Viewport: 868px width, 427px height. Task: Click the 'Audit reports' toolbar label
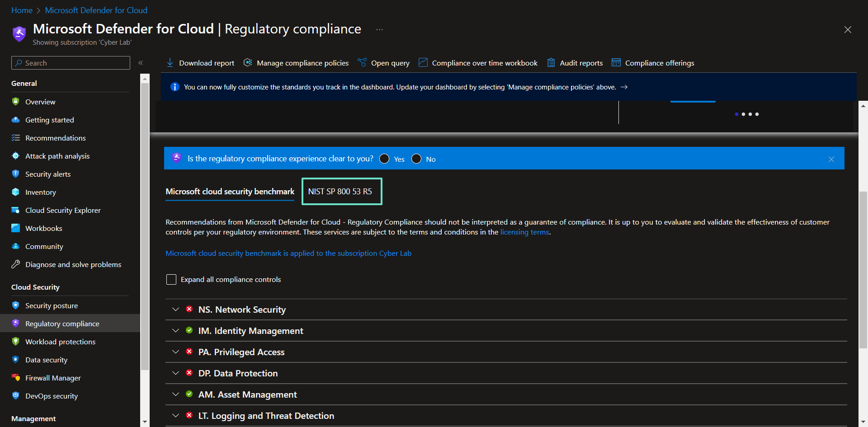581,63
